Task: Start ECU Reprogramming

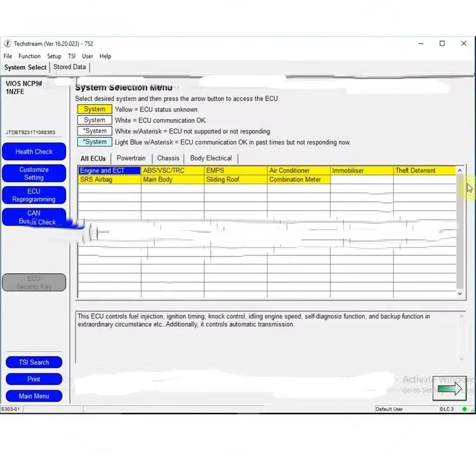Action: pos(34,195)
